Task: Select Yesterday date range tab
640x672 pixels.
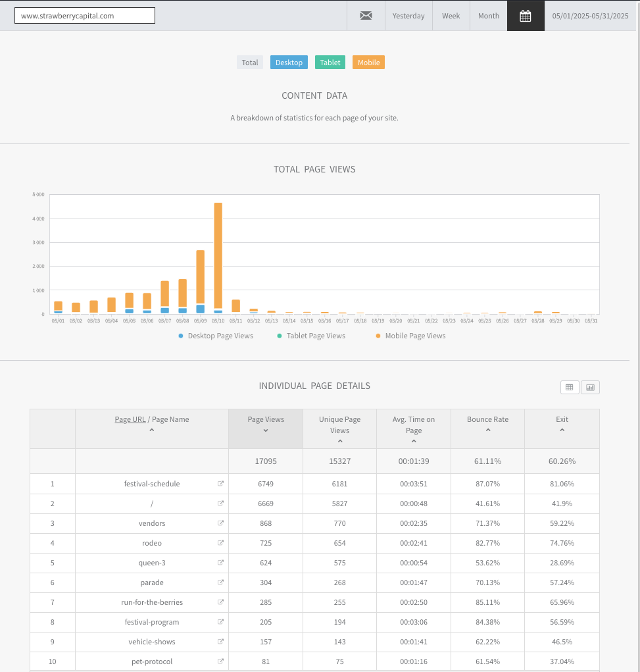Action: tap(408, 16)
